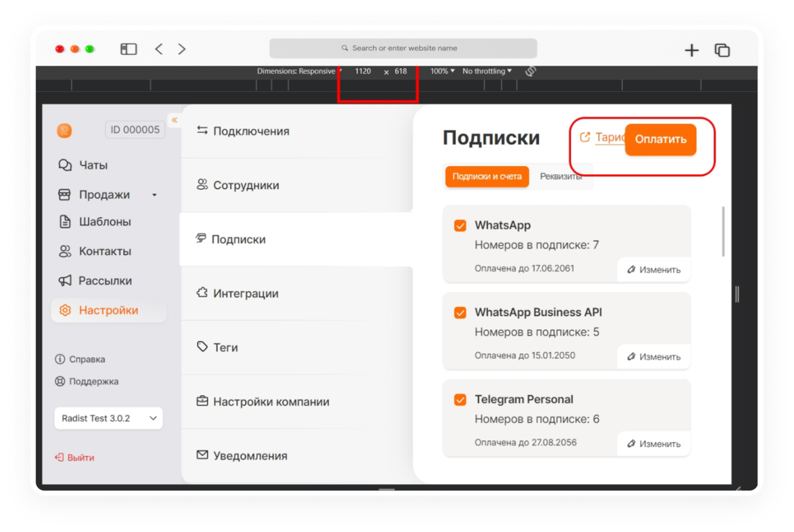Switch to Реквизиты tab
Screen dimensions: 794x532
tap(561, 177)
